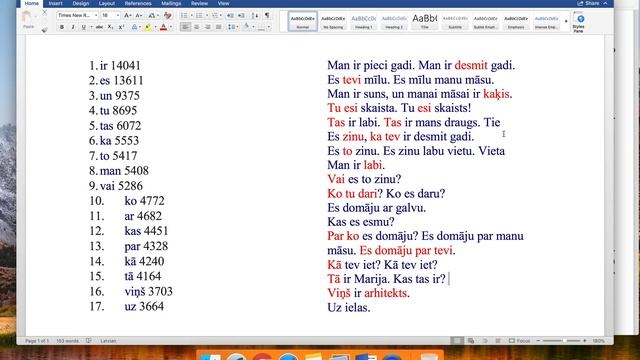Increase font size with the larger A
The image size is (640, 360).
128,16
